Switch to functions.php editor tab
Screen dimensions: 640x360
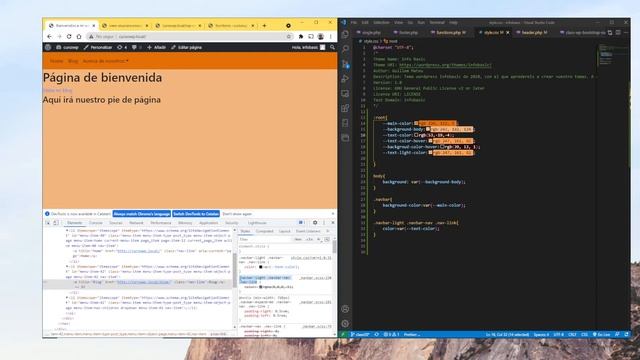(449, 32)
